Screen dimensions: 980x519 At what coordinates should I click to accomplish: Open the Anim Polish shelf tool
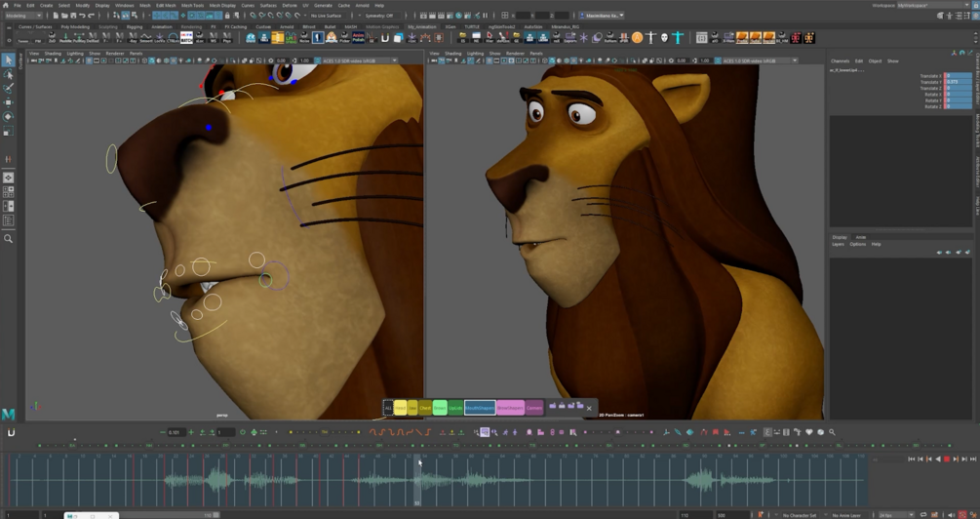point(358,37)
